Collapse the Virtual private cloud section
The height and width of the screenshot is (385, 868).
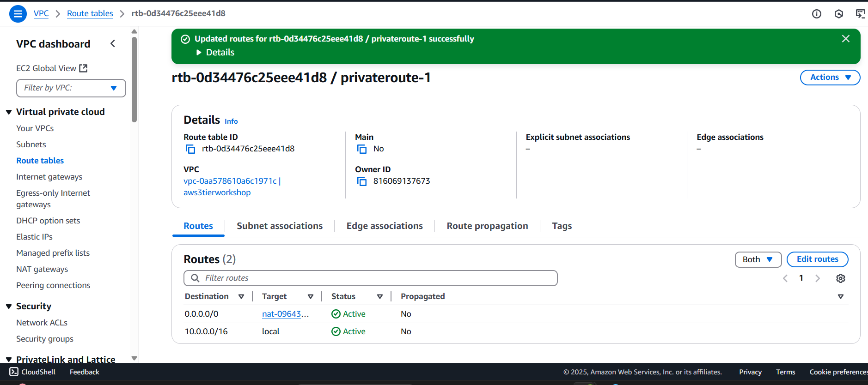[9, 112]
